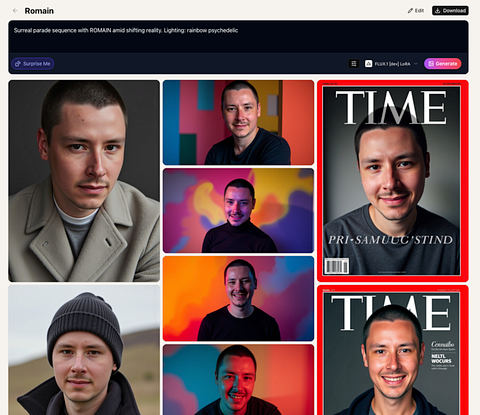Click the download icon in the Download button
This screenshot has width=480, height=415.
point(438,11)
